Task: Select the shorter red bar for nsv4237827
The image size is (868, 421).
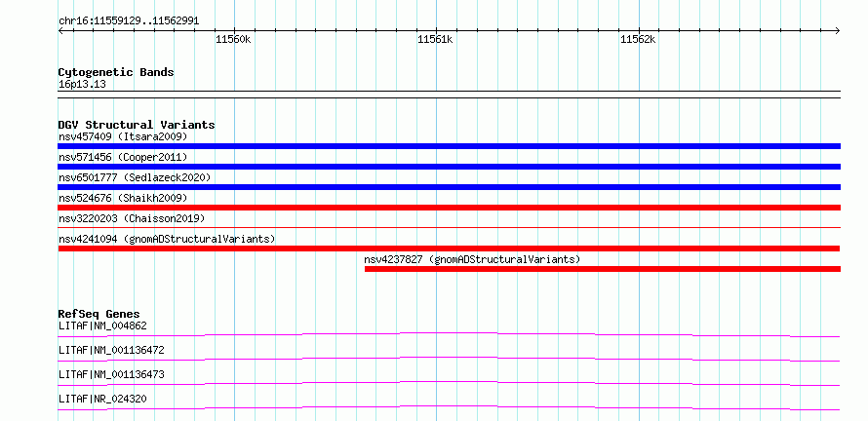Action: [x=603, y=269]
